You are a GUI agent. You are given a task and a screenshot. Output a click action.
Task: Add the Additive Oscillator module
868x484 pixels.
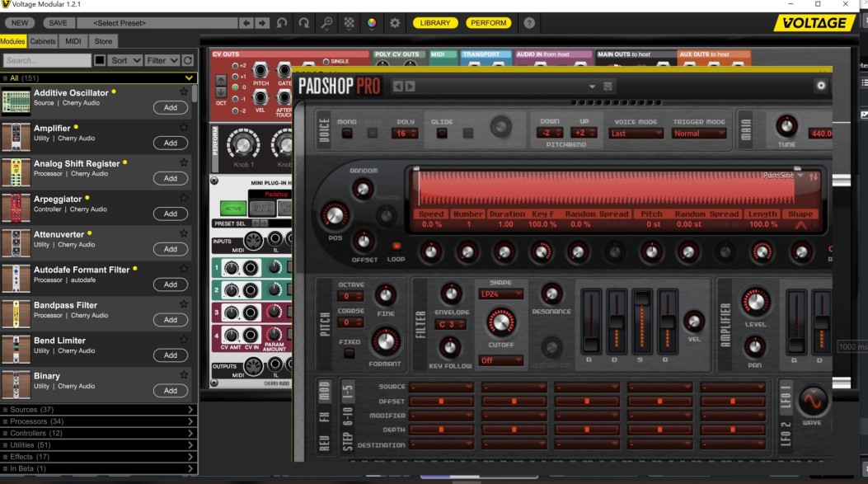(171, 107)
